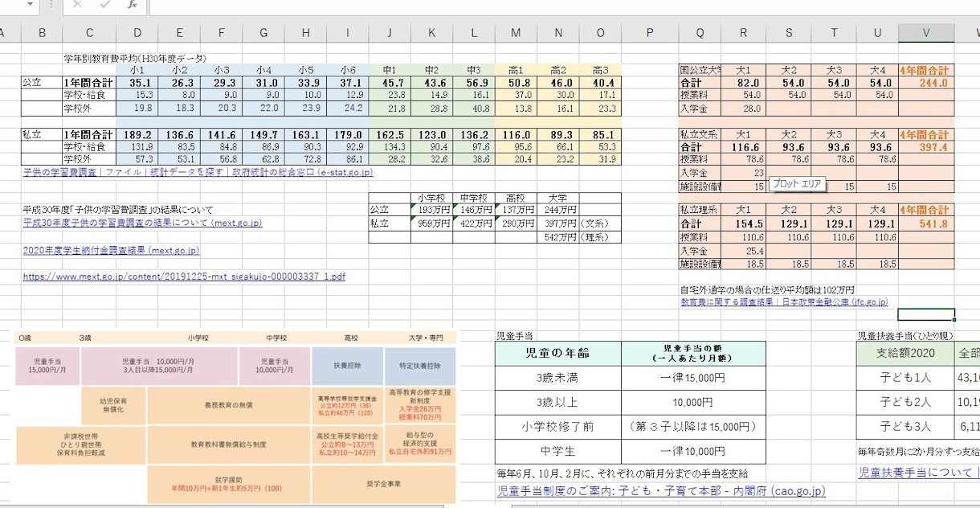This screenshot has width=980, height=508.
Task: Select the cell containing 541.8
Action: pos(926,224)
